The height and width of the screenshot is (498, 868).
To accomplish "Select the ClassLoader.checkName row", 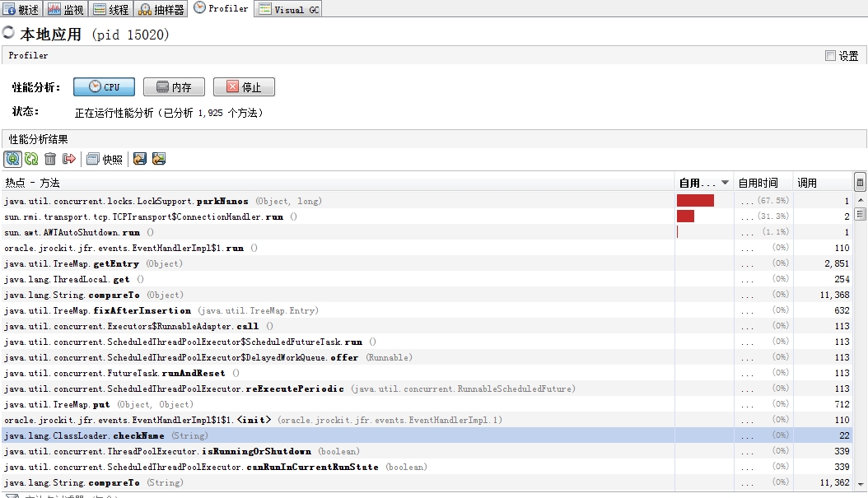I will [427, 435].
